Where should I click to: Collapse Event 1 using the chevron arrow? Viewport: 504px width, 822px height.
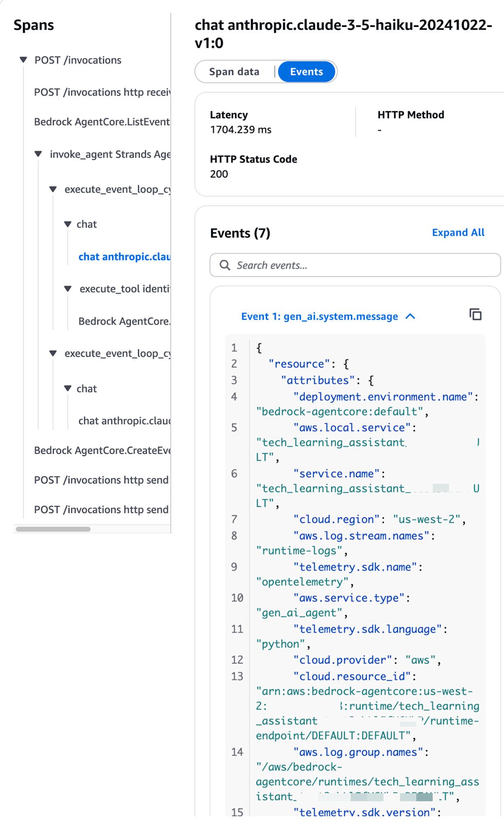[x=410, y=316]
